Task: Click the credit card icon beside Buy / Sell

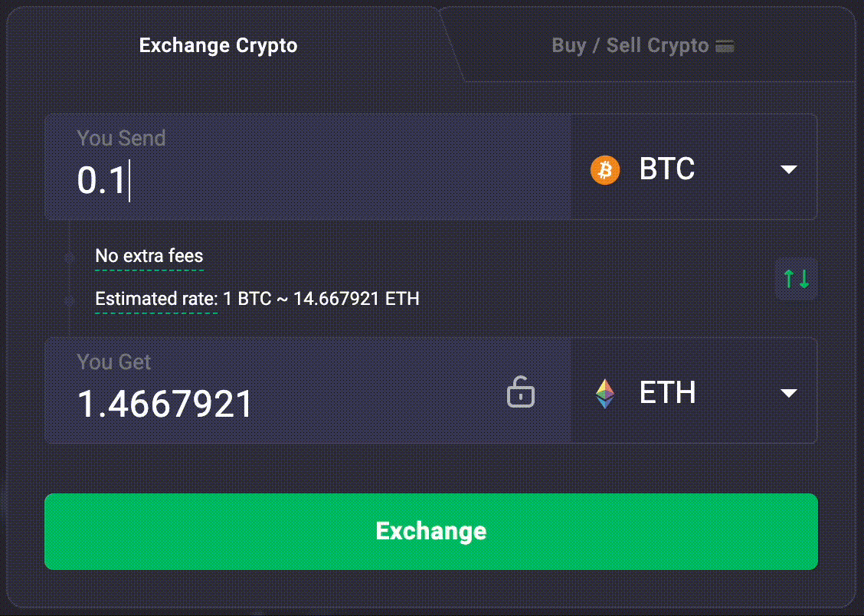Action: tap(725, 46)
